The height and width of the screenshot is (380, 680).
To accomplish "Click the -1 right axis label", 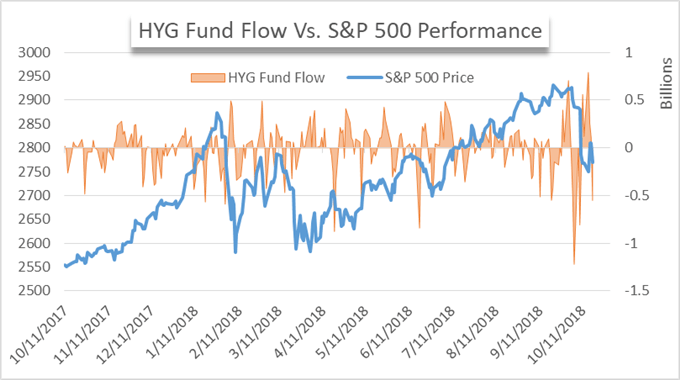I will tap(631, 243).
